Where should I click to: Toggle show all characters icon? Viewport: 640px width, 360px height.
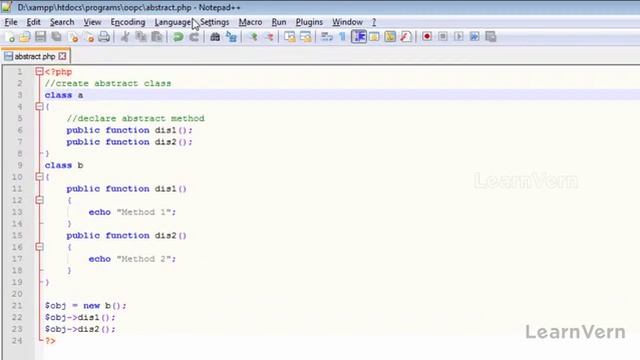(x=342, y=37)
